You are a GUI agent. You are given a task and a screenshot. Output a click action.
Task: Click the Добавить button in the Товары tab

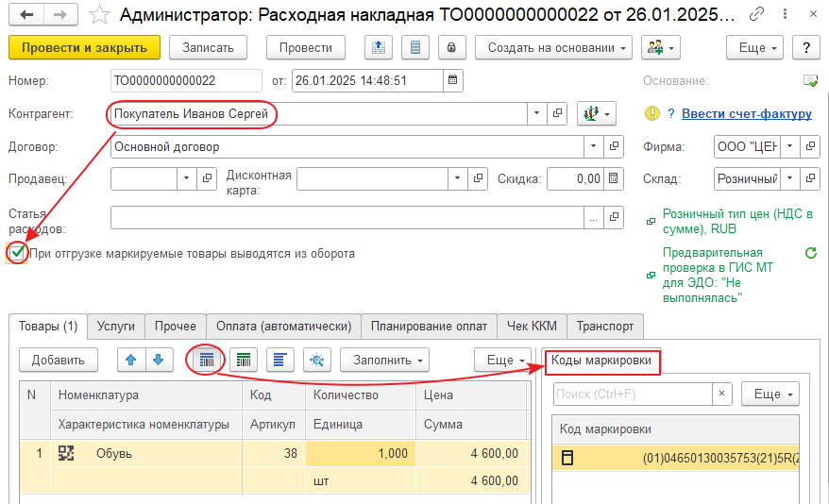coord(58,360)
